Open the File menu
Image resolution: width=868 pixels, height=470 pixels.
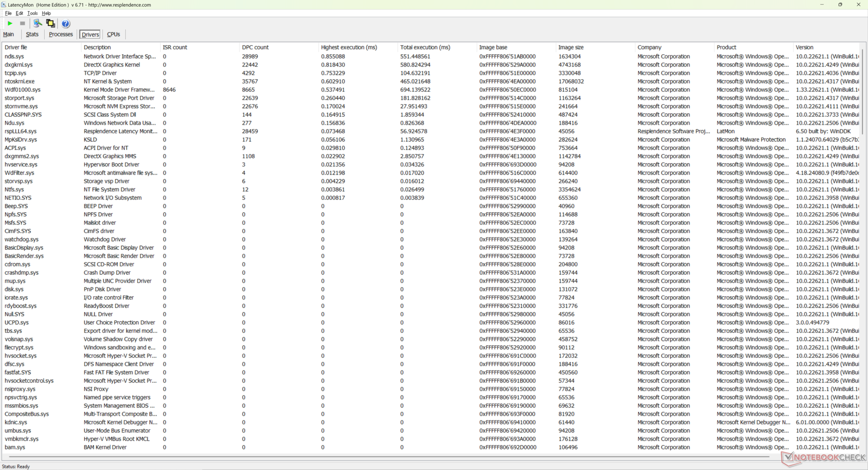pyautogui.click(x=8, y=13)
